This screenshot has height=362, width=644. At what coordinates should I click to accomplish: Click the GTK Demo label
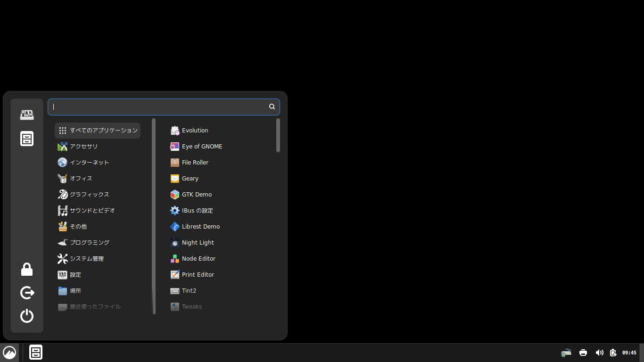[x=197, y=195]
